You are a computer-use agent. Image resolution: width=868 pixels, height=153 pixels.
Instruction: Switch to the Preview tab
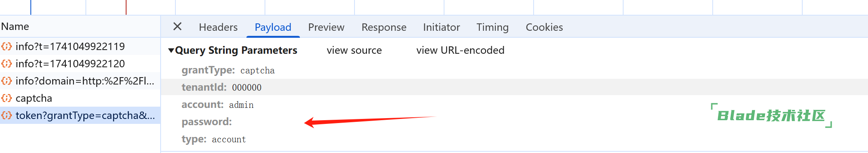[x=326, y=27]
